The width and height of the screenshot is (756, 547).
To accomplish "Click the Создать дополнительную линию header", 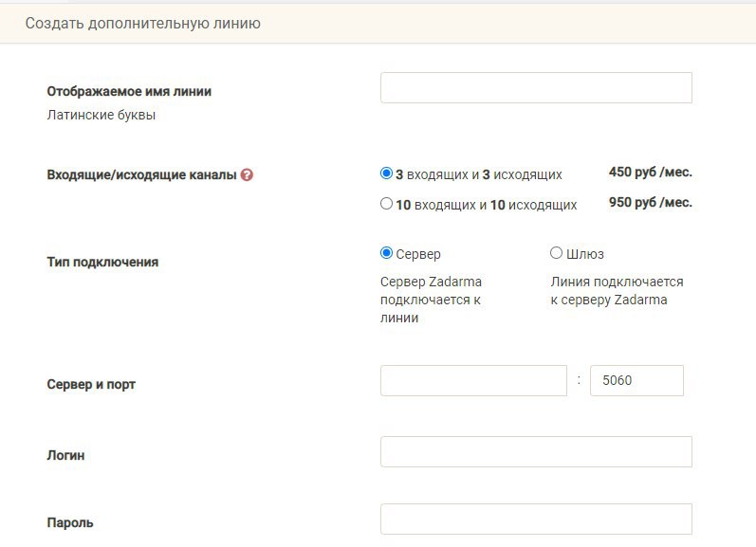I will click(142, 24).
